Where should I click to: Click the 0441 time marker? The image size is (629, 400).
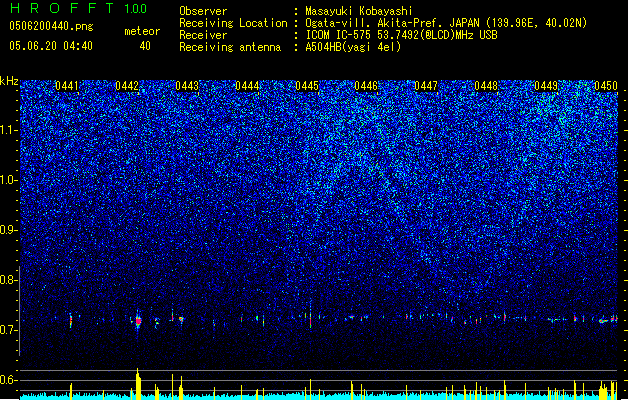[x=67, y=86]
